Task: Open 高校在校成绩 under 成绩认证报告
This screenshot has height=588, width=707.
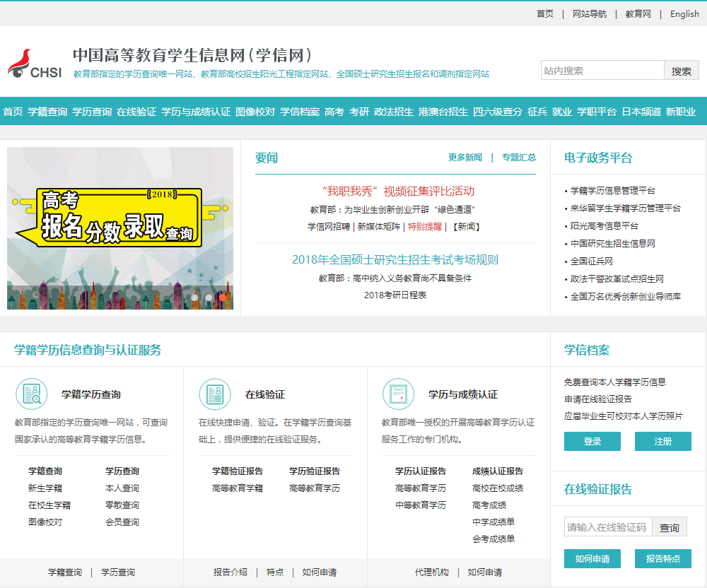Action: [497, 488]
